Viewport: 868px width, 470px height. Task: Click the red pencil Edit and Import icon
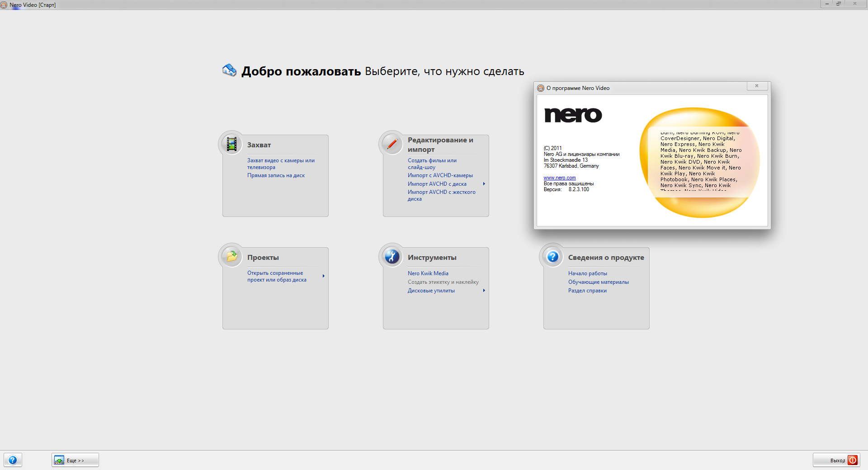(x=392, y=144)
